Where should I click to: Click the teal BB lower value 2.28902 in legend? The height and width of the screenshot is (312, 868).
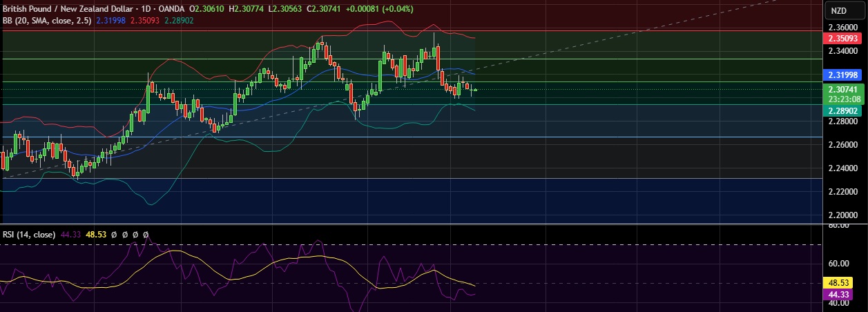tap(179, 19)
